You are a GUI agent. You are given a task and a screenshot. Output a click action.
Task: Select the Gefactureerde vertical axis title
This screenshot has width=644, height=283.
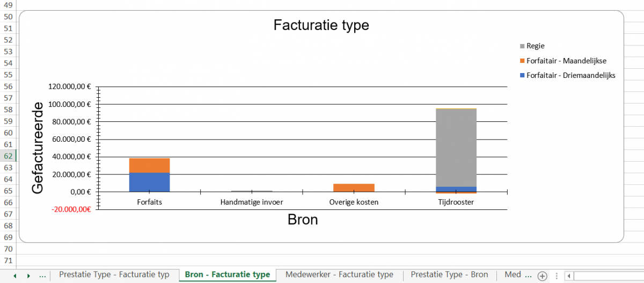coord(38,148)
